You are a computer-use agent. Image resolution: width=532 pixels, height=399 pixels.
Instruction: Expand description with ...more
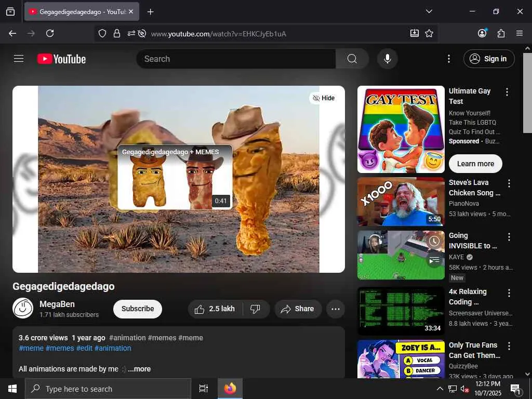(139, 369)
